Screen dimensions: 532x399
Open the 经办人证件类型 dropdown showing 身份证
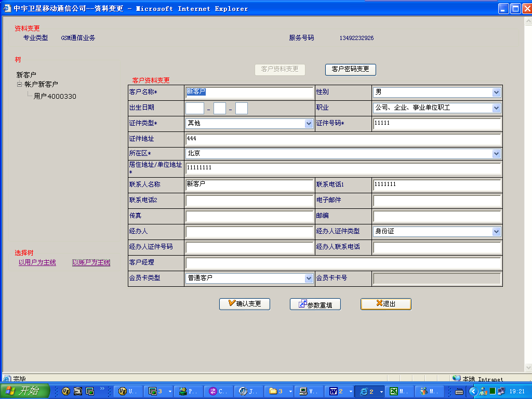pos(496,232)
